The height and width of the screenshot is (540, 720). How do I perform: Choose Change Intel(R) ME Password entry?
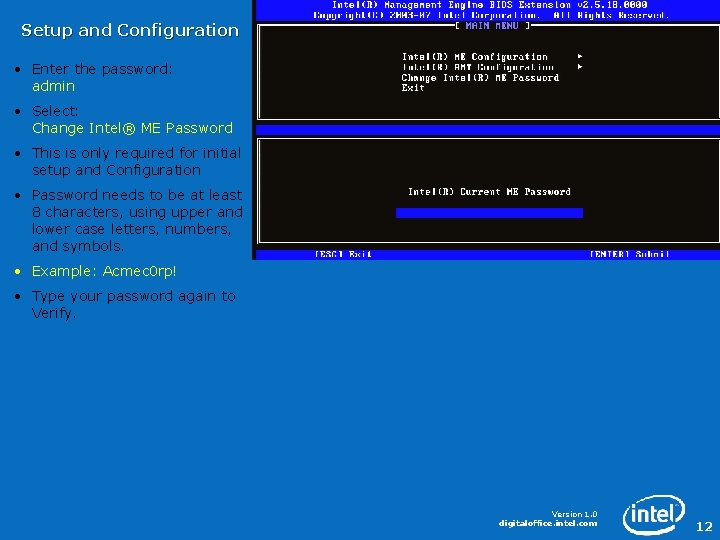(x=480, y=78)
